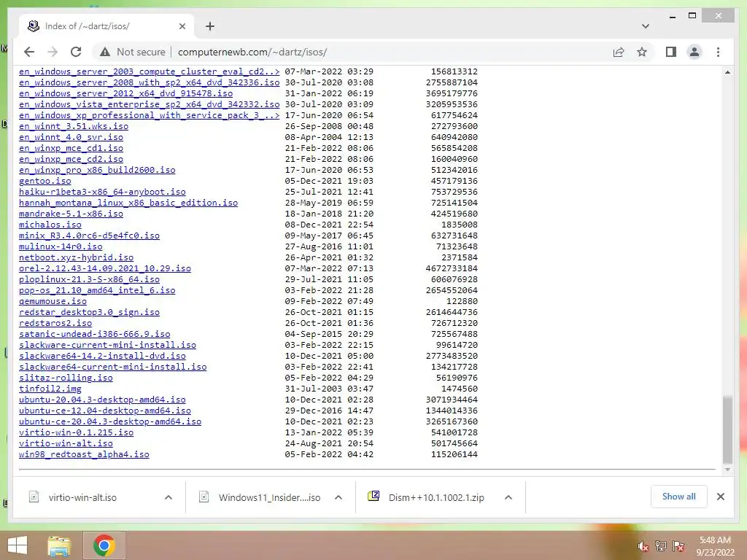Download pop-os_21.10_amd64_intel_6.iso
The height and width of the screenshot is (560, 747).
pyautogui.click(x=97, y=290)
